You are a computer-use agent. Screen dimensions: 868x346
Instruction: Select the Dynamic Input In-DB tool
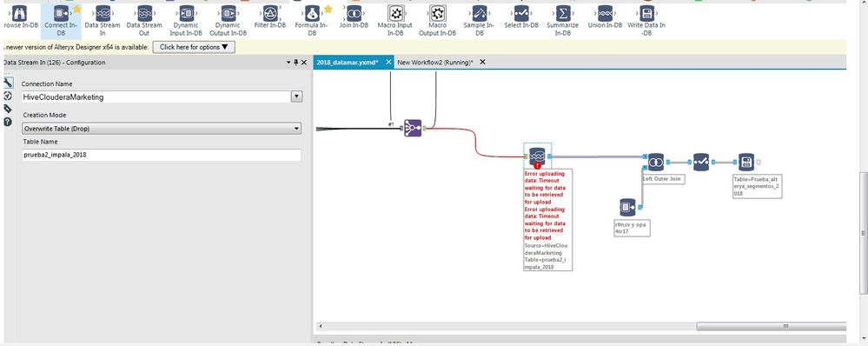[187, 20]
